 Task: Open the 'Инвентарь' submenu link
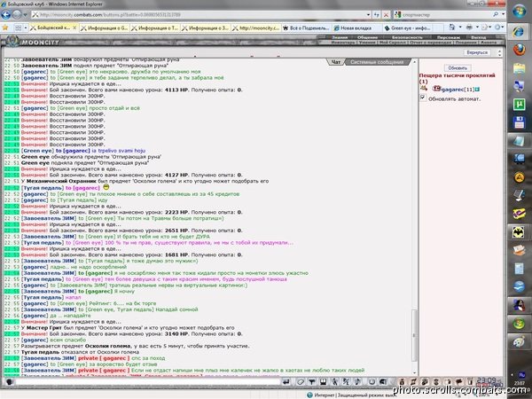tap(343, 43)
